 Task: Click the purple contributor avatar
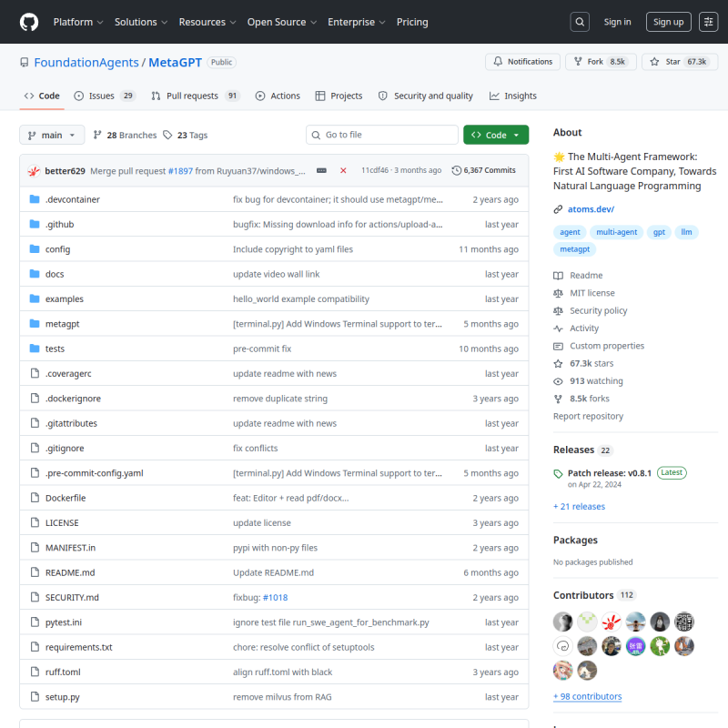pyautogui.click(x=635, y=646)
